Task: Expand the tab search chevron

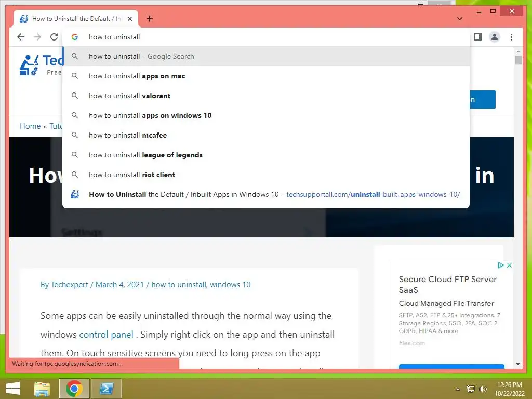Action: [459, 19]
